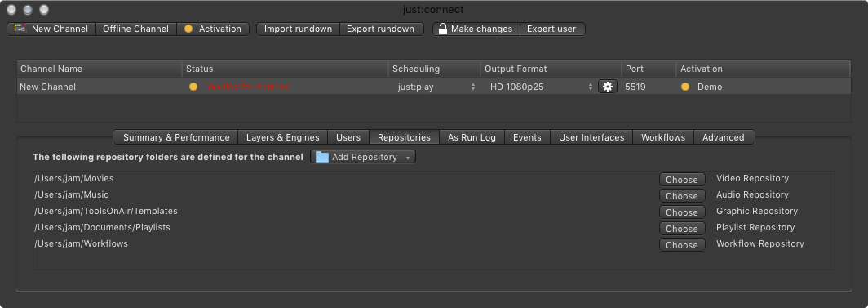Viewport: 868px width, 308px height.
Task: Choose folder for Video Repository
Action: click(x=682, y=180)
